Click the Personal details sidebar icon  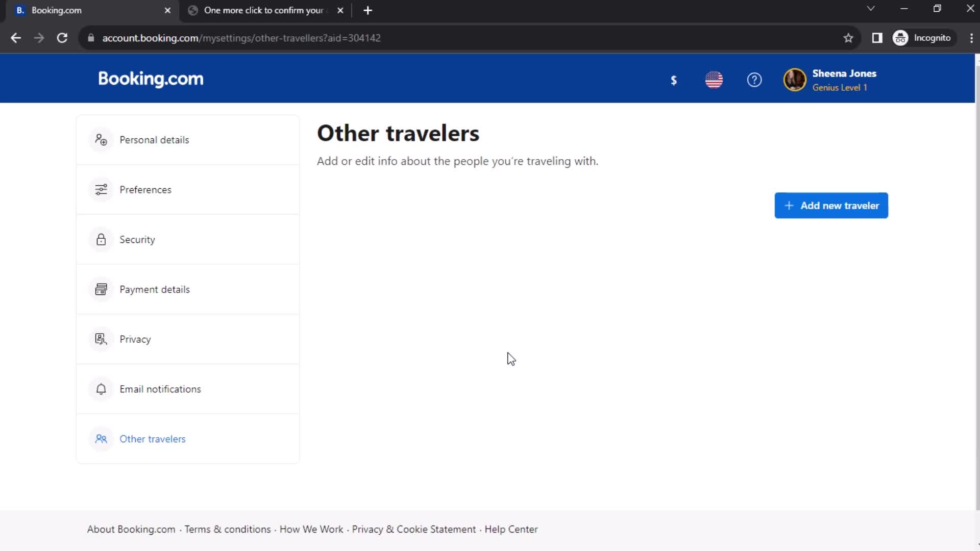(100, 139)
